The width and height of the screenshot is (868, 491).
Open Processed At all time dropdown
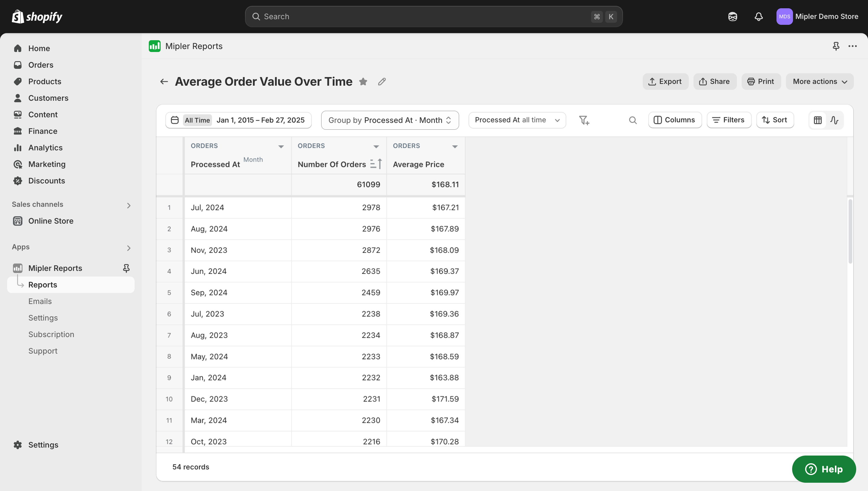pyautogui.click(x=517, y=121)
